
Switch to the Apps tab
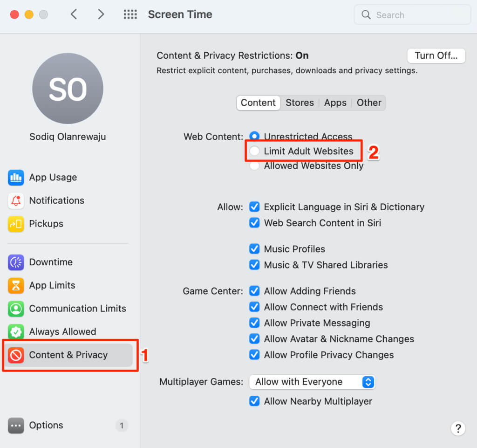point(335,103)
